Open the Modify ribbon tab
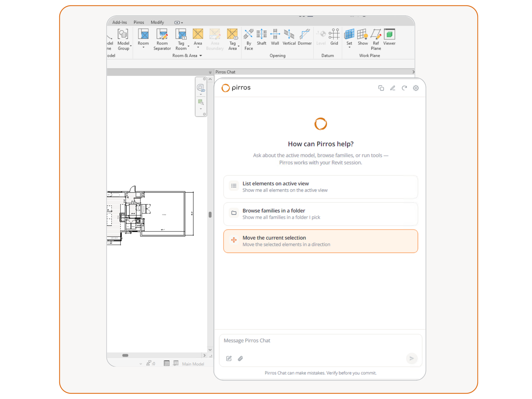Viewport: 532px width, 399px height. click(157, 22)
